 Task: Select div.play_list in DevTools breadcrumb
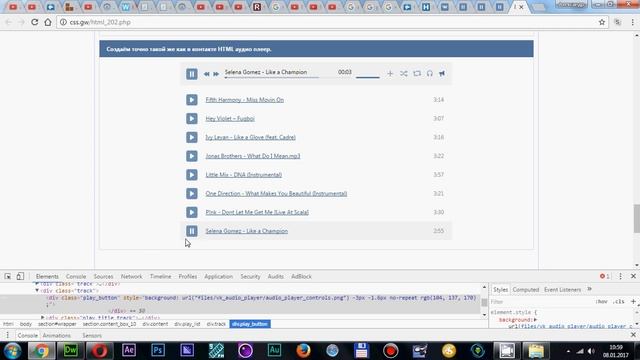187,324
